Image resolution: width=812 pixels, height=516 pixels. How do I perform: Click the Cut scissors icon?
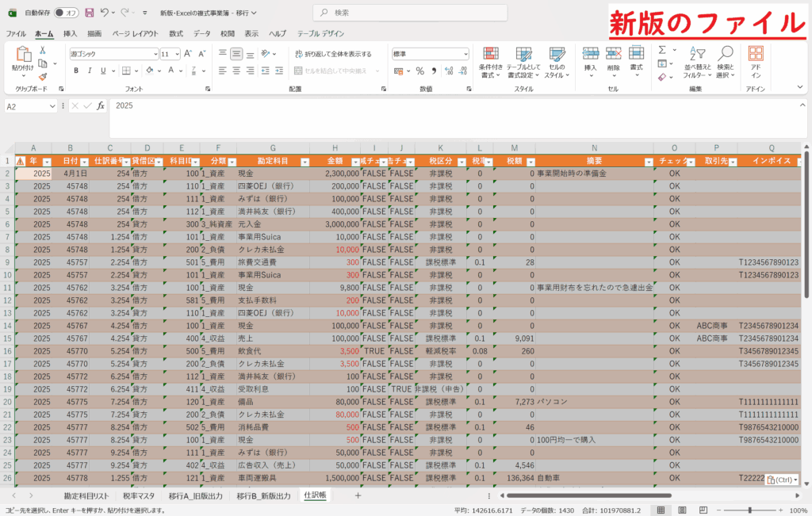coord(43,49)
